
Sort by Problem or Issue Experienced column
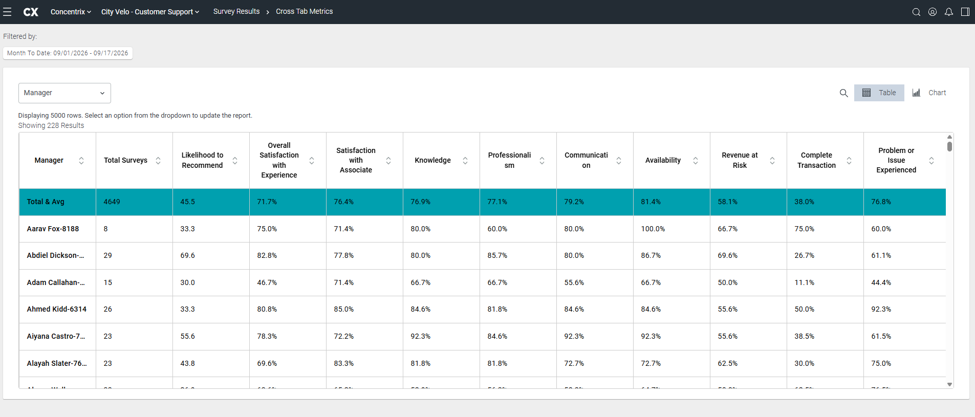coord(931,160)
